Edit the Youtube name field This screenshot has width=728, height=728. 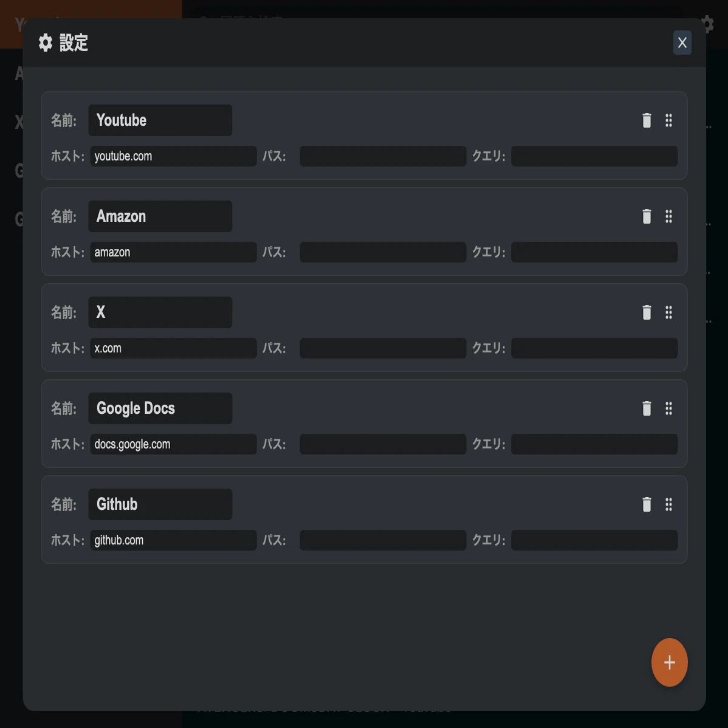160,120
